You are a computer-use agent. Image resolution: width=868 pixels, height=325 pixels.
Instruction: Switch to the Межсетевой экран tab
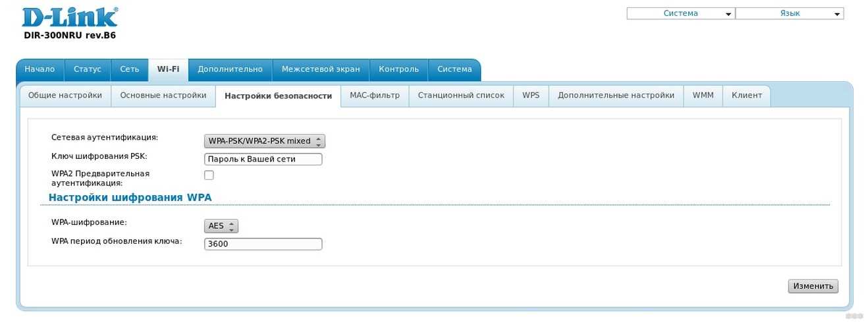coord(321,69)
